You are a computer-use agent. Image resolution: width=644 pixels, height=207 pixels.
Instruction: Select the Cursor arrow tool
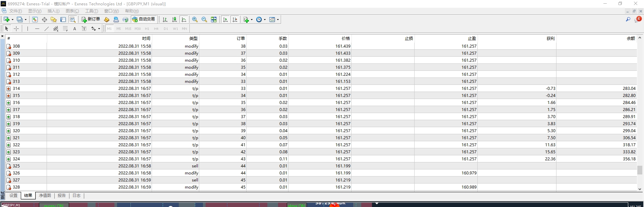tap(7, 29)
